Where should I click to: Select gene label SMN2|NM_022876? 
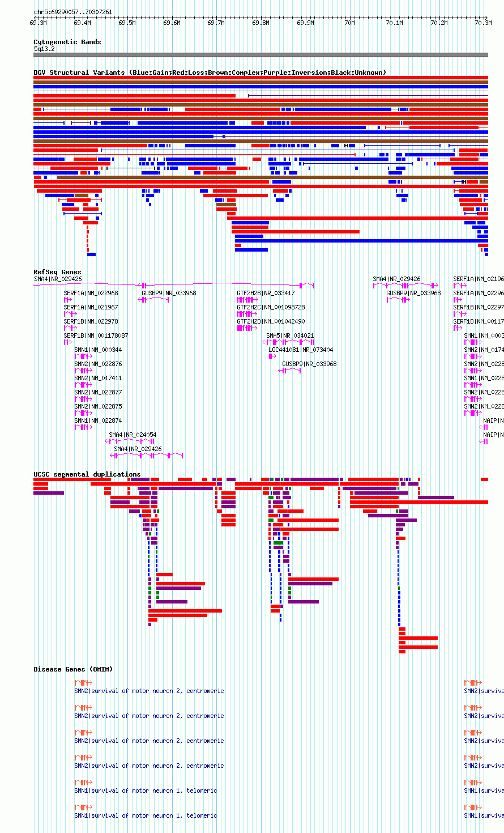[98, 364]
